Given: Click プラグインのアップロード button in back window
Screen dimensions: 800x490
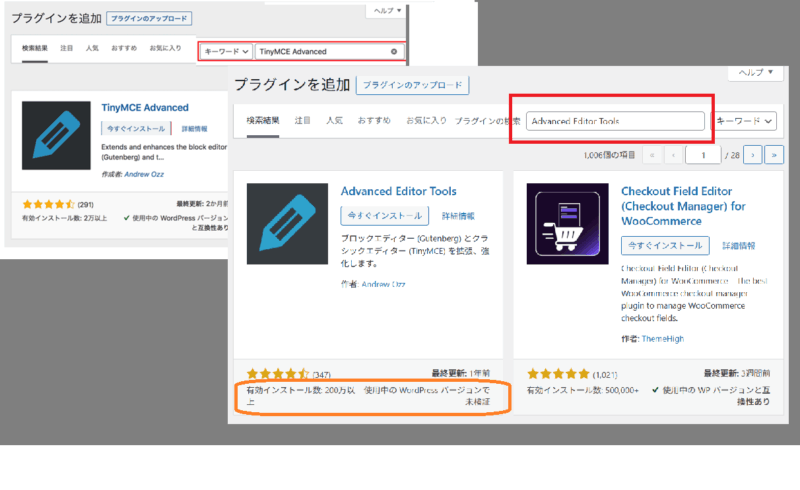Looking at the screenshot, I should (149, 18).
